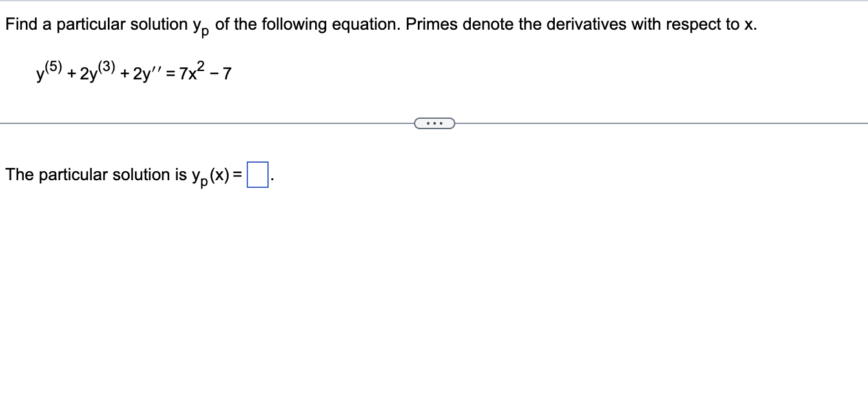Viewport: 868px width, 412px height.
Task: Click the constant −7 in the equation
Action: 227,72
